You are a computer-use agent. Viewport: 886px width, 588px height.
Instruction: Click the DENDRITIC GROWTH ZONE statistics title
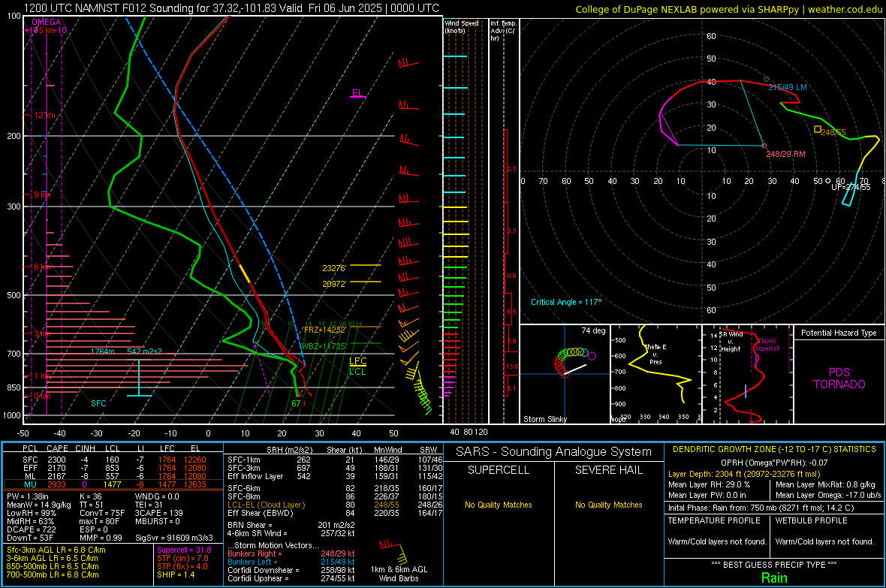[x=774, y=450]
